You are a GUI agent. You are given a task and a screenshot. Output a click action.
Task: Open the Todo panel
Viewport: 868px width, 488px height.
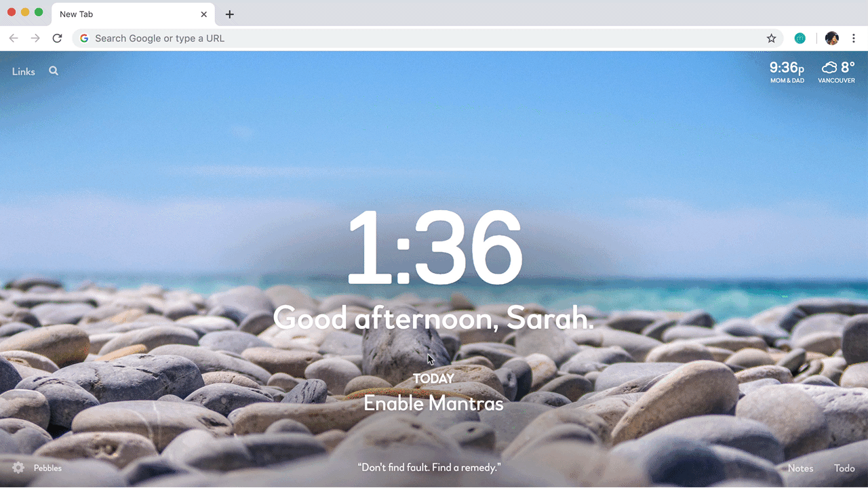pos(844,468)
